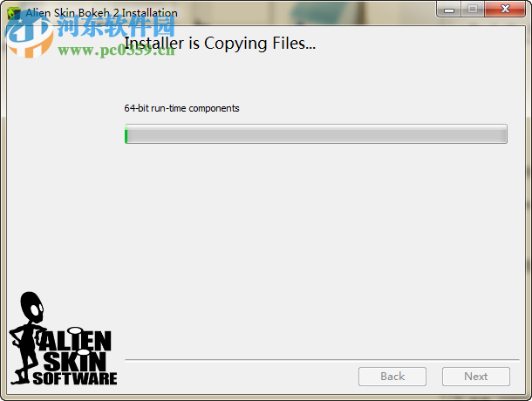
Task: Click the SOFTWARE text in the logo
Action: coord(75,378)
